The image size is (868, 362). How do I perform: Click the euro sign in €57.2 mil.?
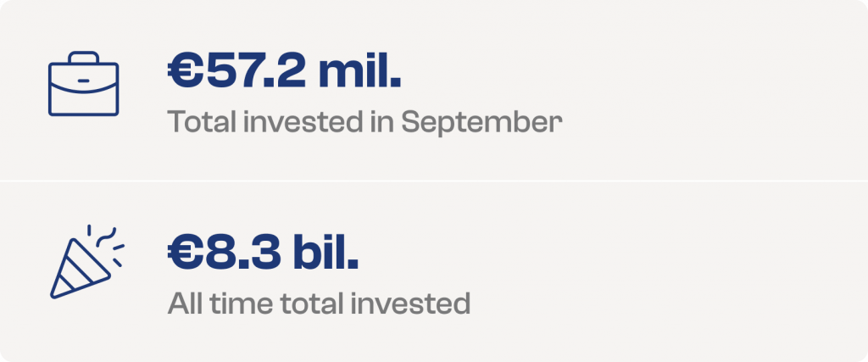click(186, 73)
